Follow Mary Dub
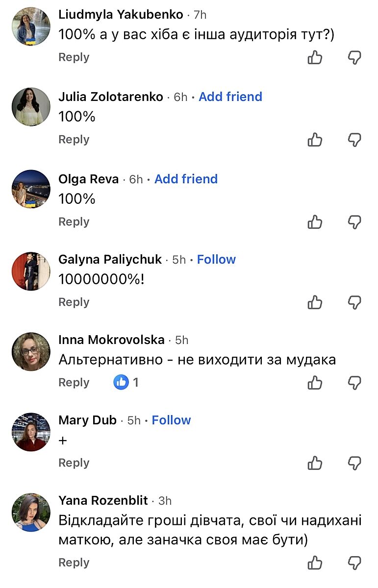Image resolution: width=378 pixels, height=588 pixels. coord(171,420)
